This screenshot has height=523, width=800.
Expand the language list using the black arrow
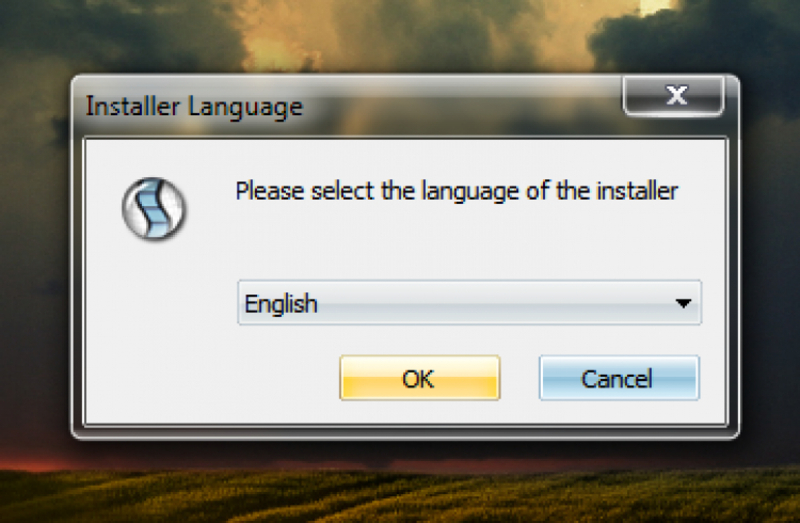pos(683,303)
